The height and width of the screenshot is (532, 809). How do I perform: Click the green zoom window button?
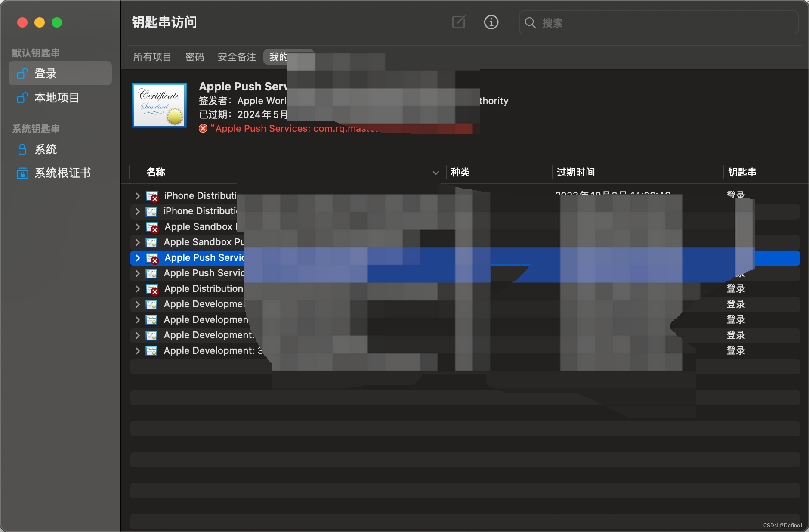click(x=57, y=22)
